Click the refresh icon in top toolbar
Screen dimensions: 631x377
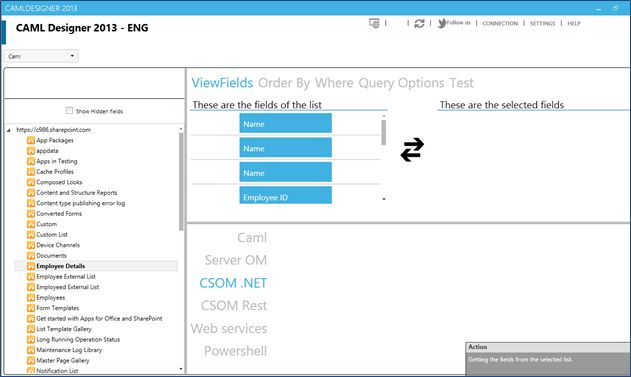419,23
